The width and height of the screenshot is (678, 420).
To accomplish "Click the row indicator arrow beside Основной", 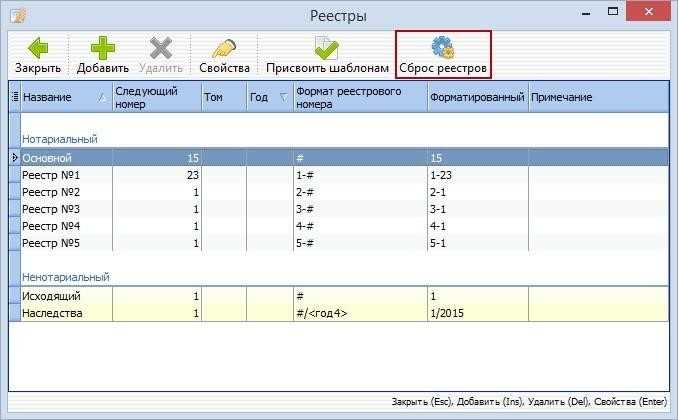I will pos(15,158).
